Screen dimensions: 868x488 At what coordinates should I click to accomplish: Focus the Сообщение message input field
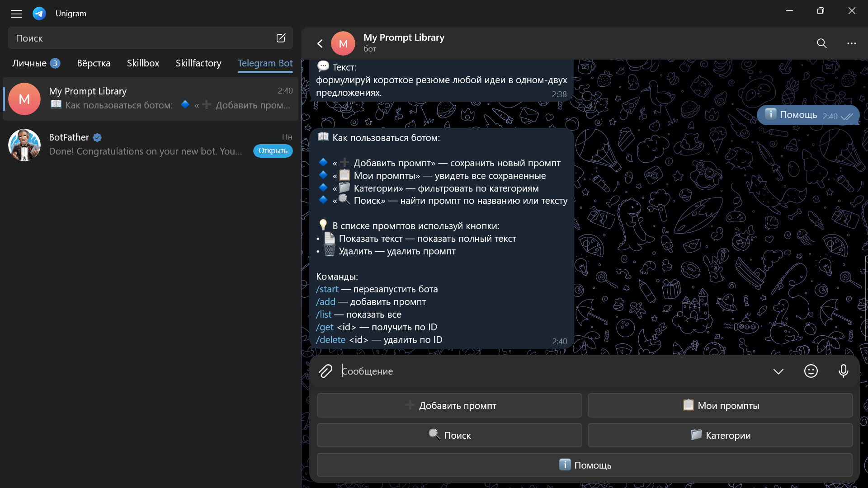point(542,371)
